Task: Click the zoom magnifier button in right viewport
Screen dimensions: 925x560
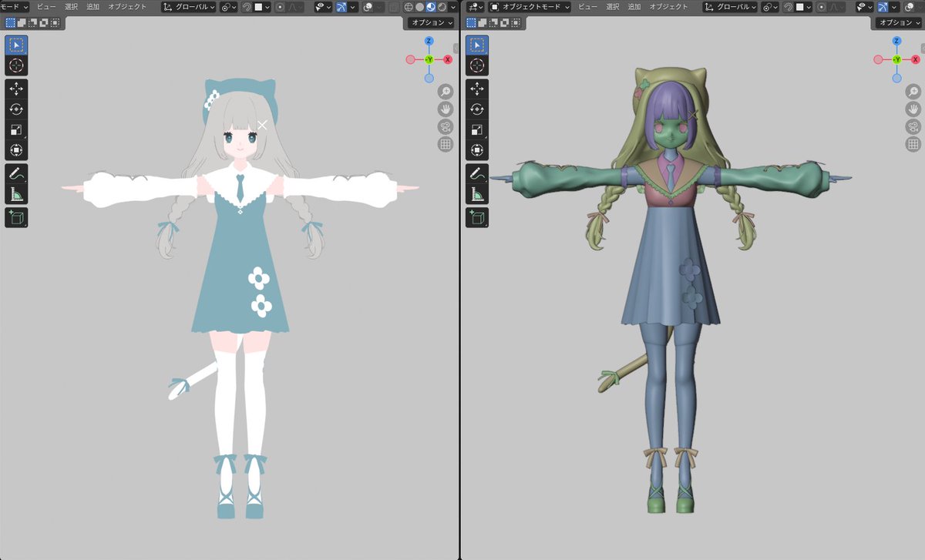Action: click(x=913, y=91)
